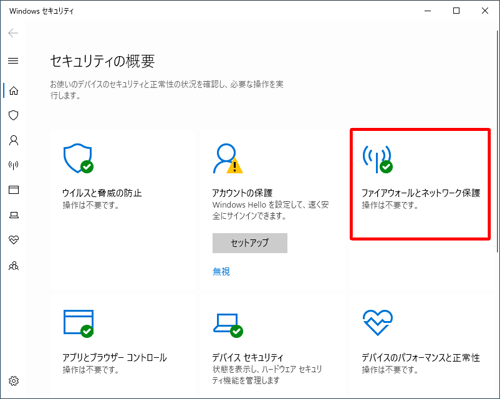The width and height of the screenshot is (500, 399).
Task: Maximize the Windows セキュリティ window
Action: [456, 11]
